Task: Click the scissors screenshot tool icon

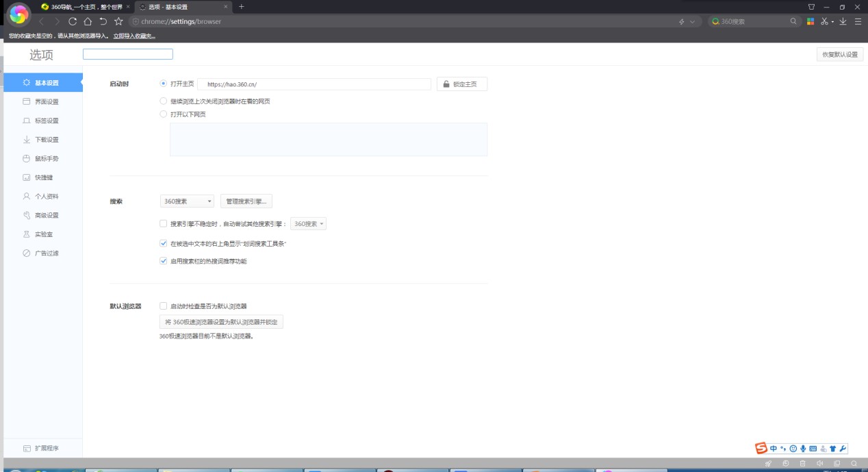Action: point(825,21)
